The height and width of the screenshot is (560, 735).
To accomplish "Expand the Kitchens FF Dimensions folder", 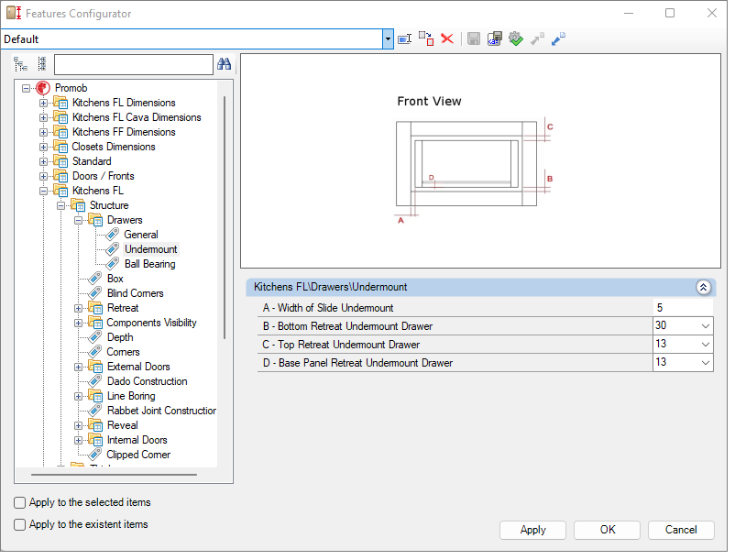I will [44, 133].
